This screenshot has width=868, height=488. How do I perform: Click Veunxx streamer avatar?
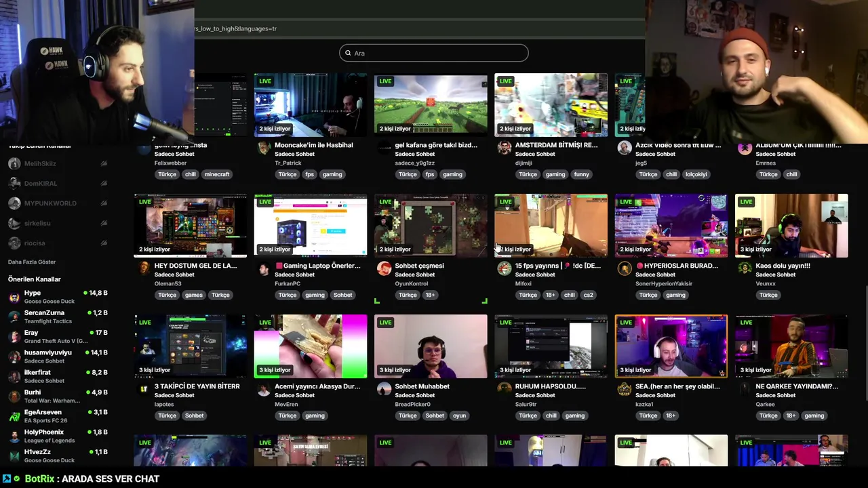[x=745, y=268]
